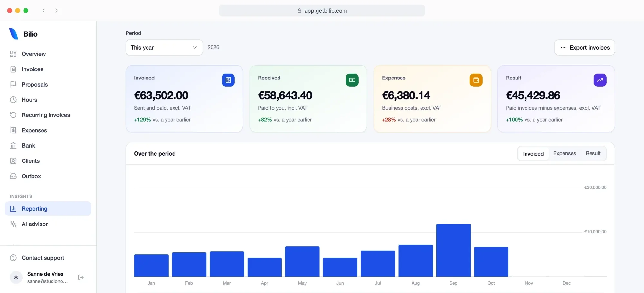Viewport: 644px width, 293px height.
Task: Click the 2026 year label
Action: click(x=213, y=47)
